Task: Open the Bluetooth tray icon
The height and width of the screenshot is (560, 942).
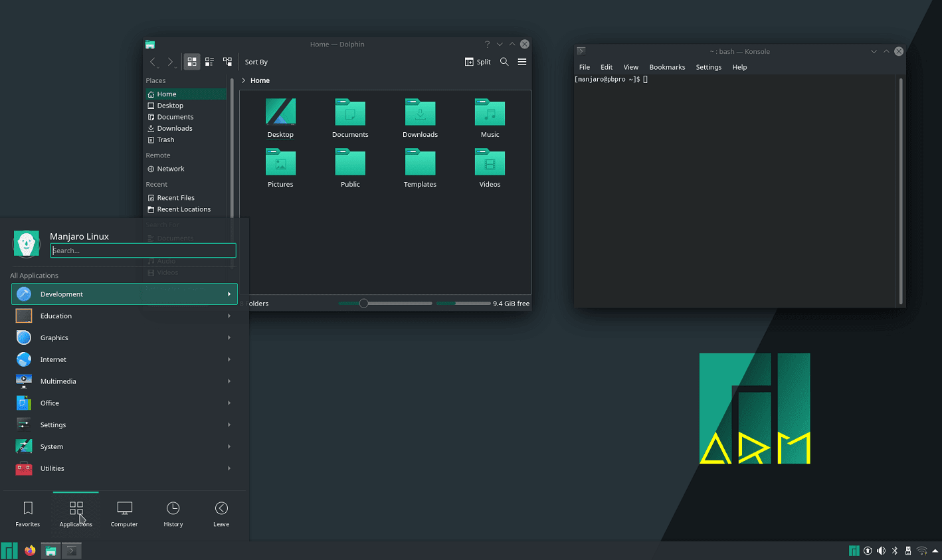Action: point(895,551)
